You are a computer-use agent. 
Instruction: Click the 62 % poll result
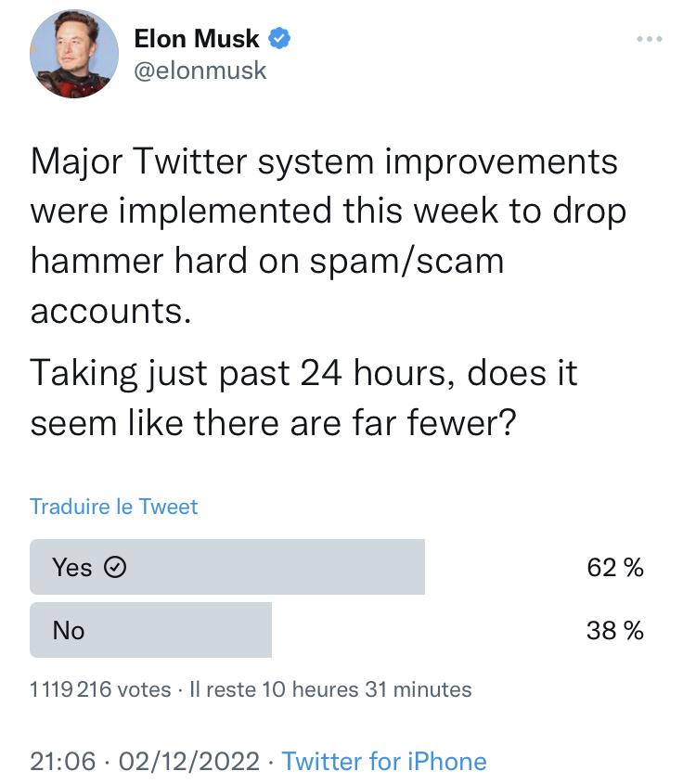coord(615,567)
